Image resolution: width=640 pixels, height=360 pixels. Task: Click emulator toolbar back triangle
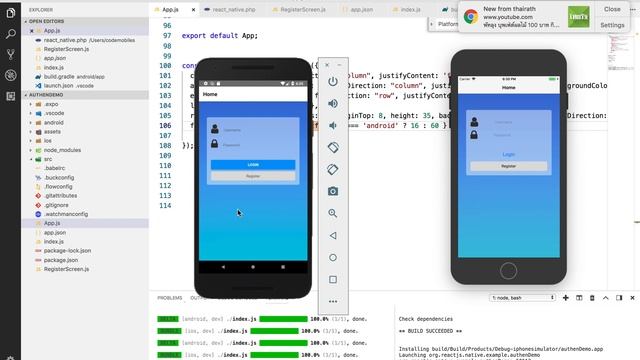333,236
